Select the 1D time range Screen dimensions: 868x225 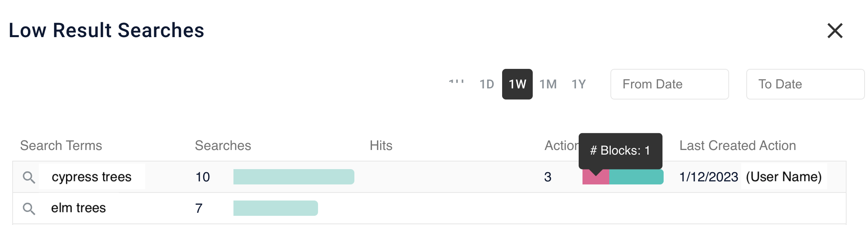[486, 84]
